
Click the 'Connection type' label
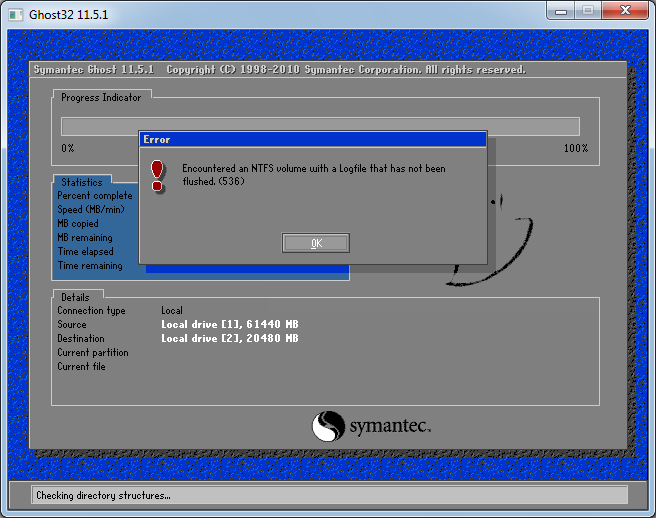(x=91, y=310)
